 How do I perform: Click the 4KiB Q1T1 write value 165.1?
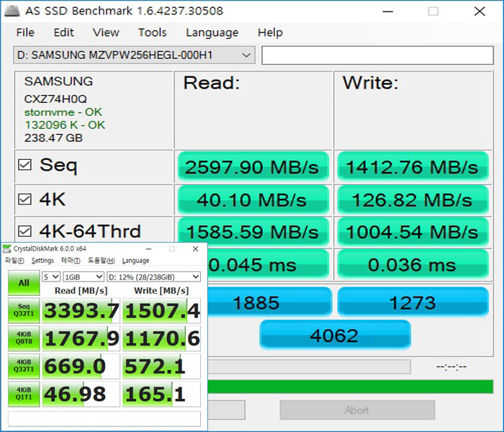pyautogui.click(x=162, y=395)
